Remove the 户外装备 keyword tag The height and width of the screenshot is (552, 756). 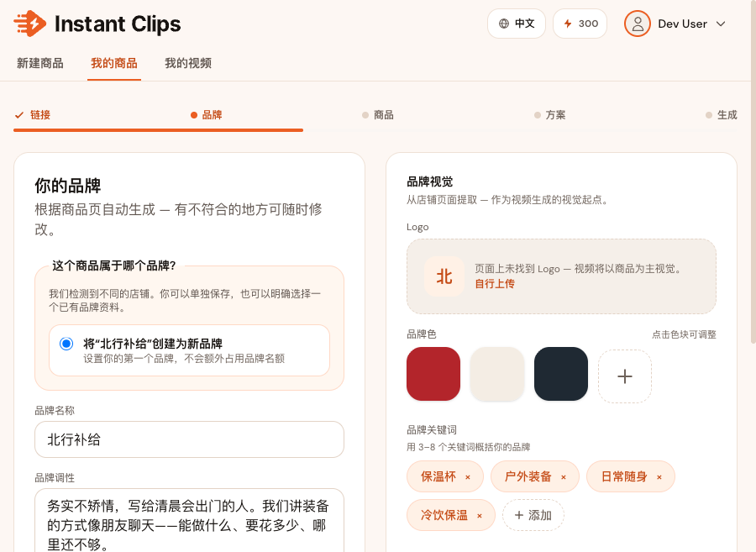tap(563, 477)
